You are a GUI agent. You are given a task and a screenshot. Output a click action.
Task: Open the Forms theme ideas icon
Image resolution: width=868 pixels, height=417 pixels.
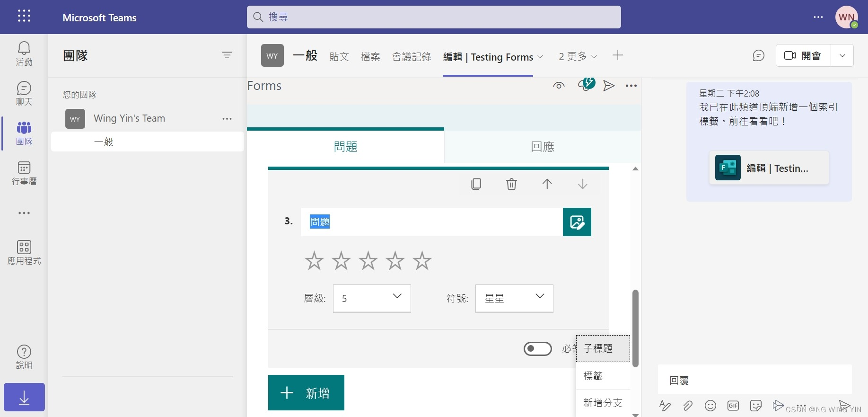586,85
